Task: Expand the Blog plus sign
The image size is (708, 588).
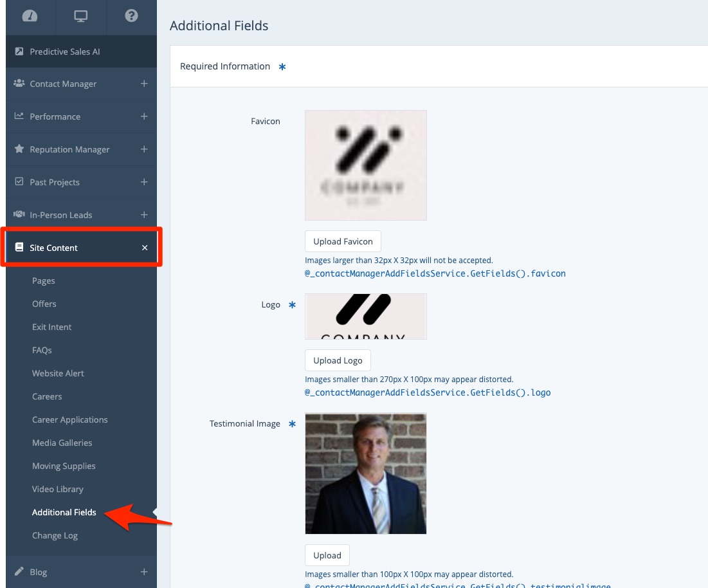Action: [x=144, y=572]
